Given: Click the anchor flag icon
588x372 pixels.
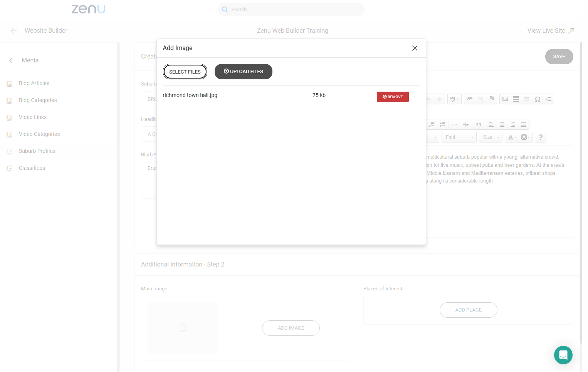Looking at the screenshot, I should coord(491,99).
